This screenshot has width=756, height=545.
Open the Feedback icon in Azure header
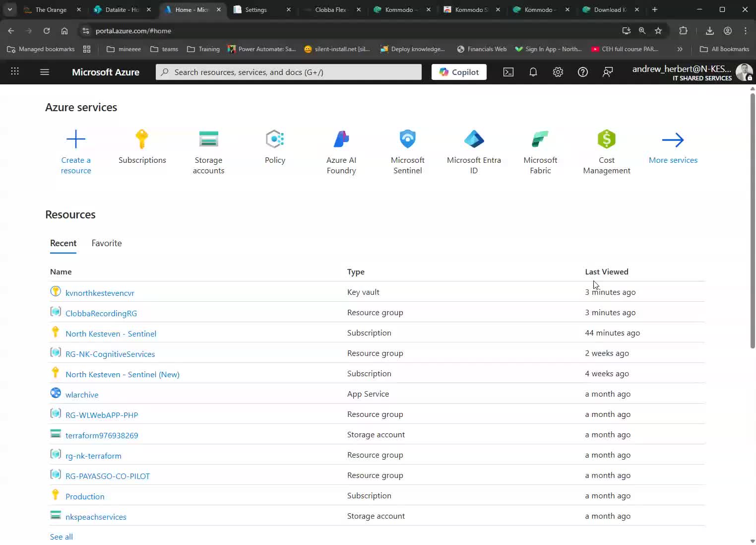click(x=608, y=72)
